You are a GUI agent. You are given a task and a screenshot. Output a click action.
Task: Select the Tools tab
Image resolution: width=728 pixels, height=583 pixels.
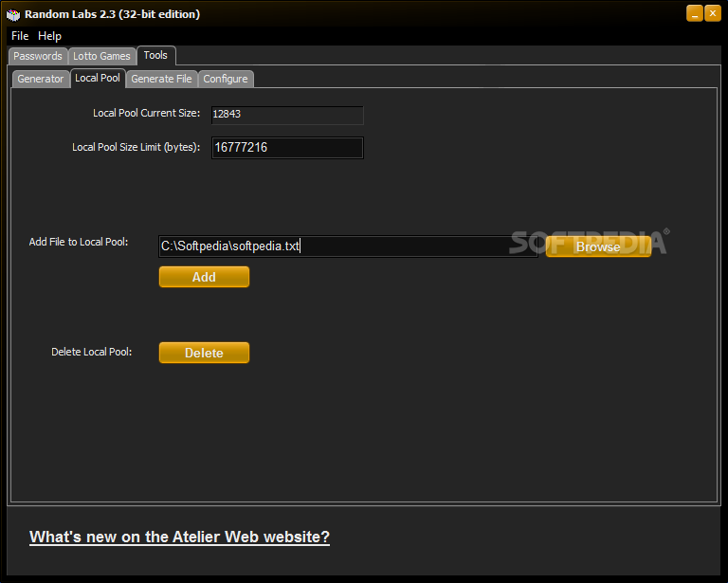click(155, 55)
